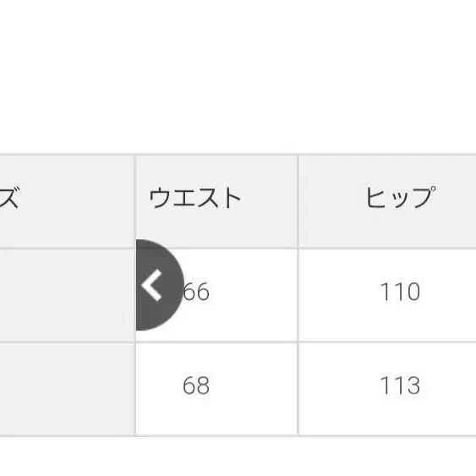This screenshot has width=476, height=476.
Task: Click the blank white area above the table
Action: (x=238, y=76)
